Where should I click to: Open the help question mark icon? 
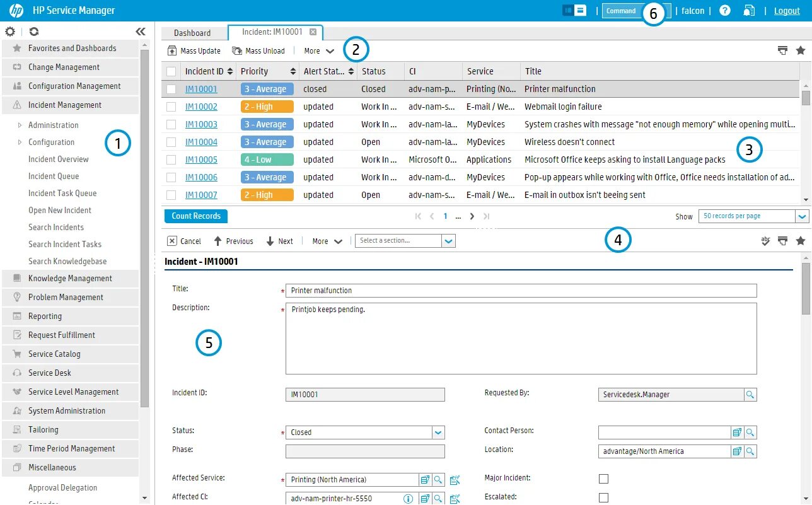tap(725, 11)
